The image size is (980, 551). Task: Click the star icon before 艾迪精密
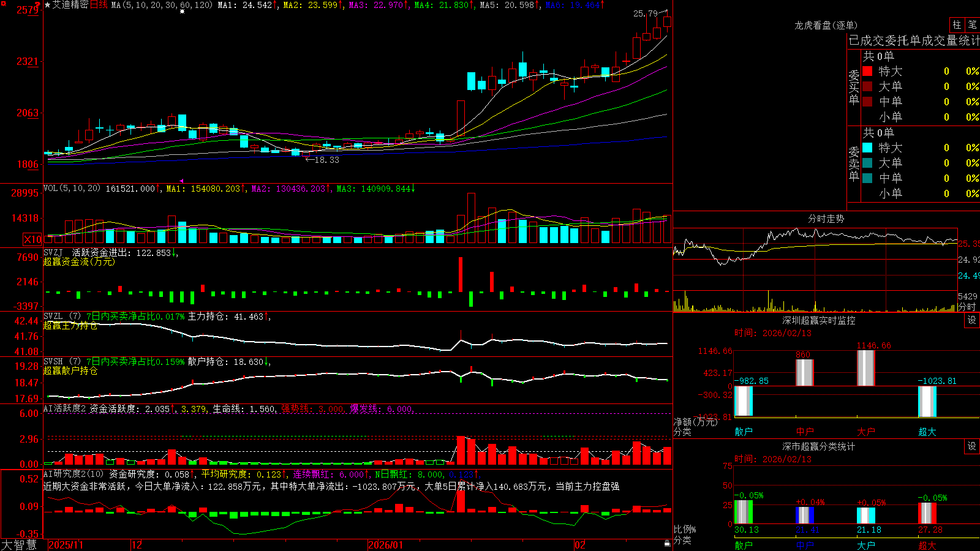(48, 5)
